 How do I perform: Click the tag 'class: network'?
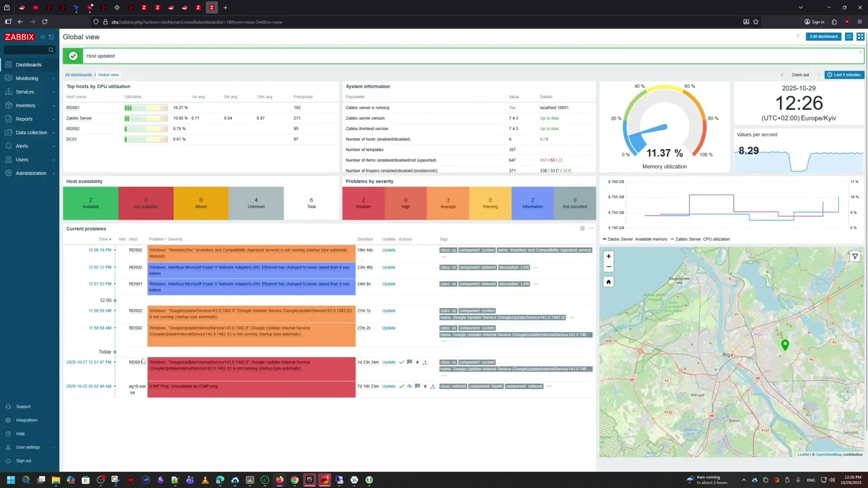[453, 386]
